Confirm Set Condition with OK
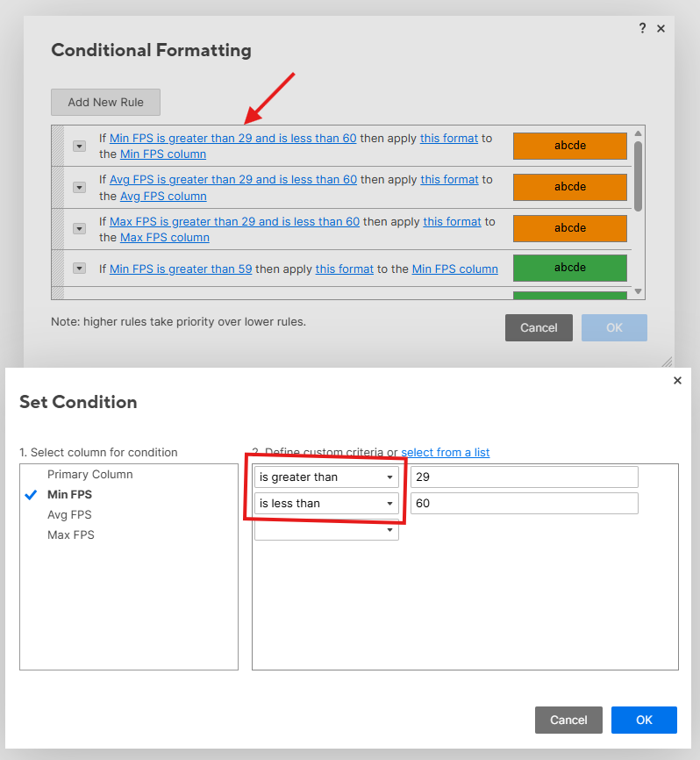This screenshot has width=700, height=760. coord(644,720)
